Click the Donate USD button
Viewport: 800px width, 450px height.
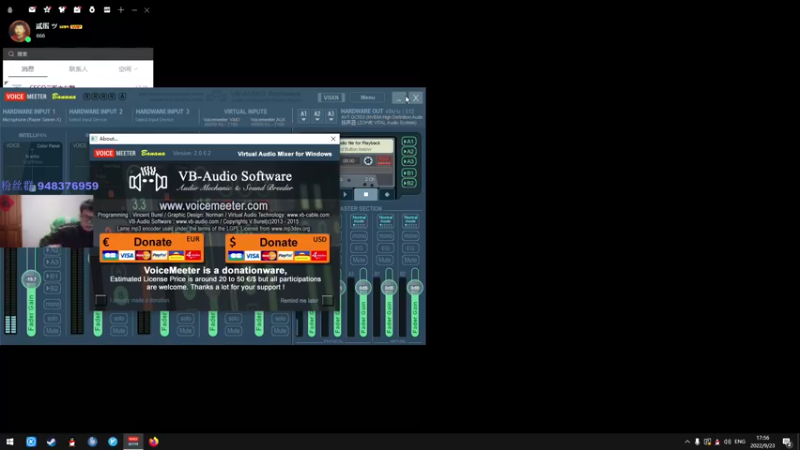point(277,248)
